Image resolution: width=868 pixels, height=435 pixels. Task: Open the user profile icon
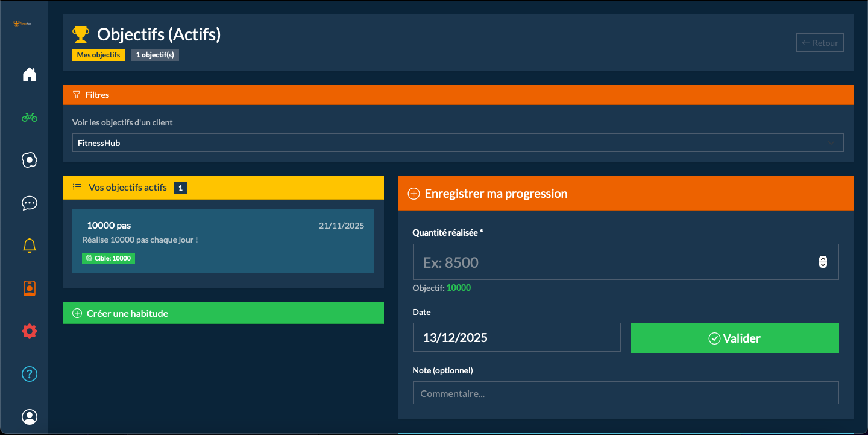pyautogui.click(x=29, y=417)
